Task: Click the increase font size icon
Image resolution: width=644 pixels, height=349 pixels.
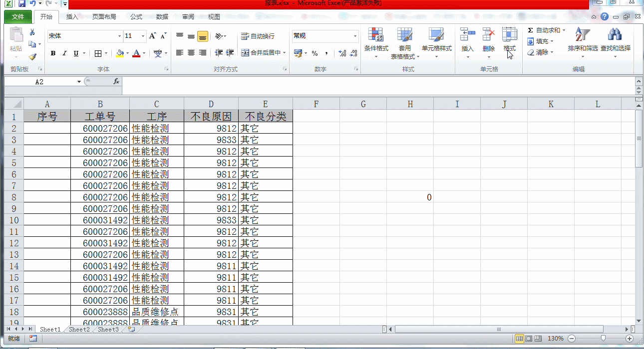Action: pyautogui.click(x=153, y=36)
